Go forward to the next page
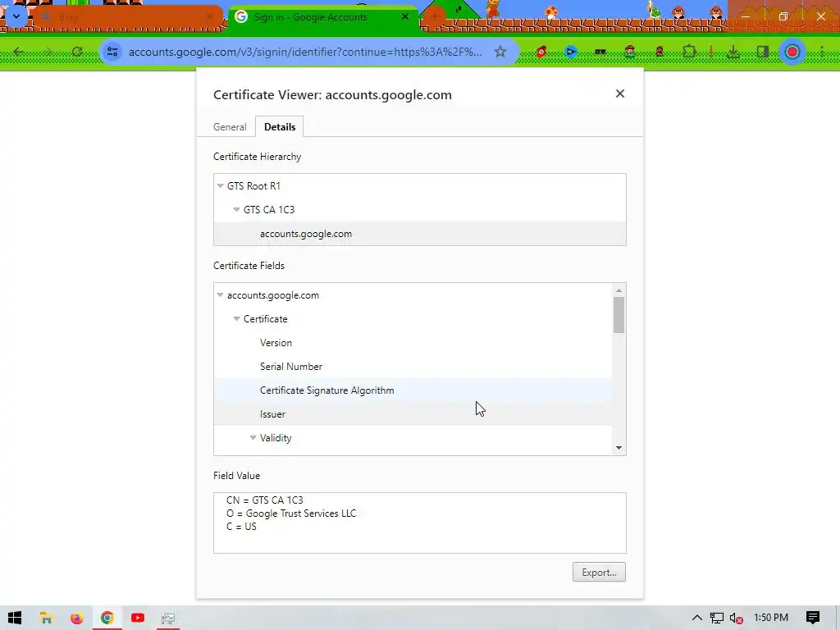 click(x=48, y=52)
